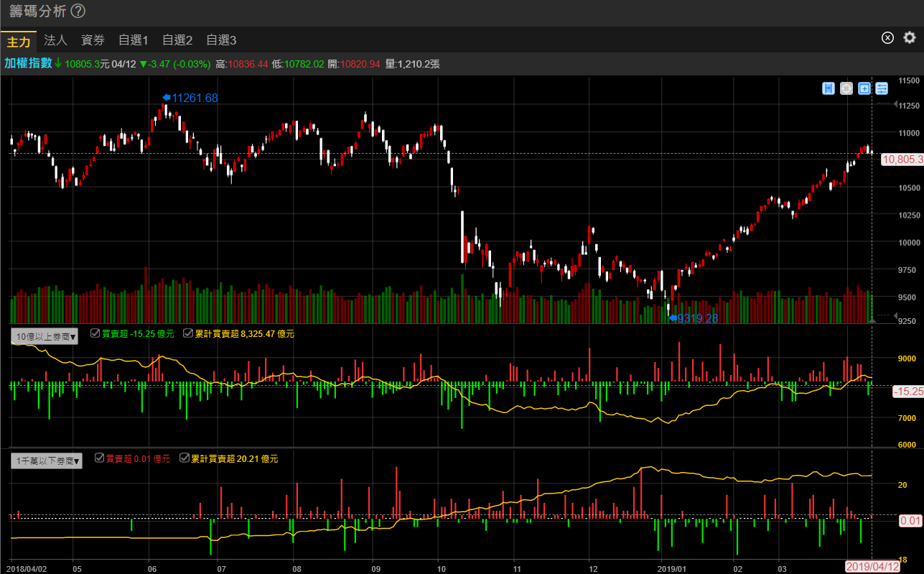924x574 pixels.
Task: Click the 加權指數 index name link
Action: pyautogui.click(x=28, y=63)
